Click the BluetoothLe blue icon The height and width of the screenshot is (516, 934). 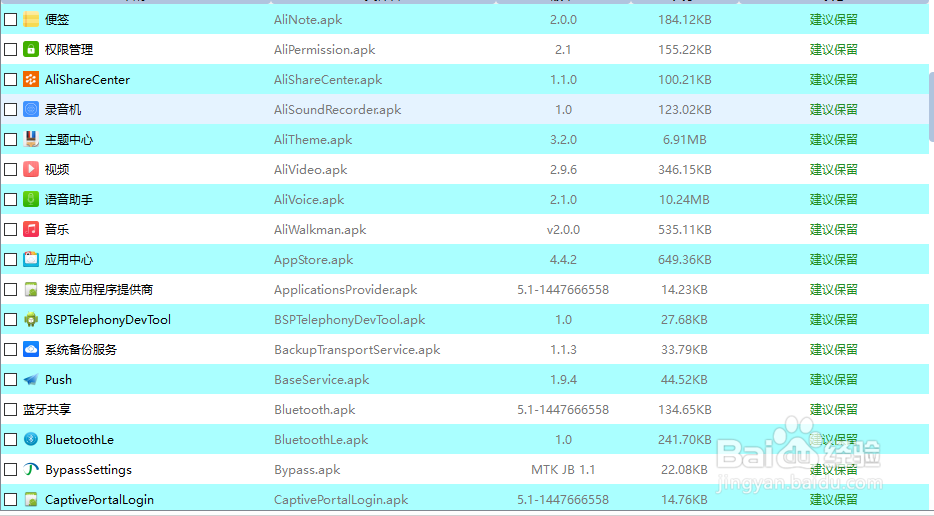click(x=31, y=439)
